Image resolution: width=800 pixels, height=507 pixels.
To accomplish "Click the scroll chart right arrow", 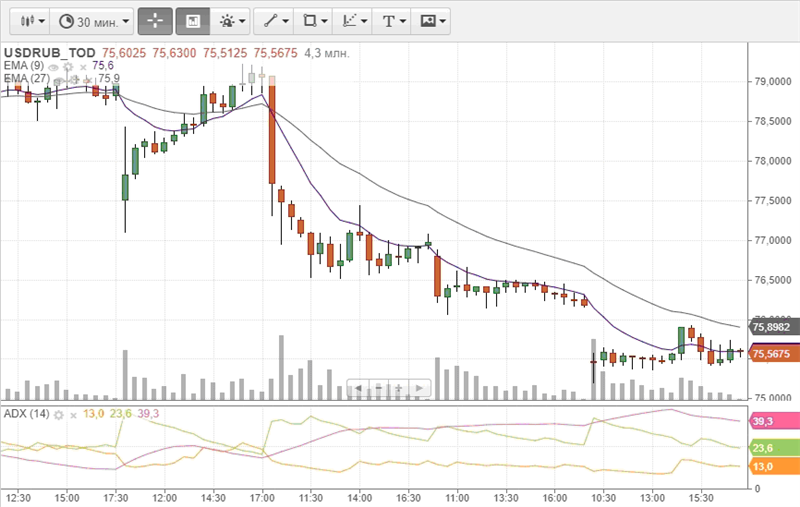I will tap(419, 389).
